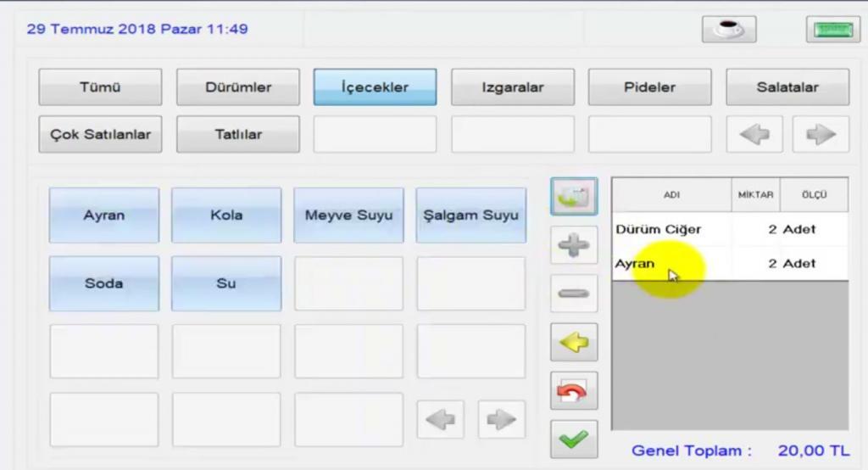The height and width of the screenshot is (470, 868).
Task: Add Kola to the order
Action: [226, 215]
